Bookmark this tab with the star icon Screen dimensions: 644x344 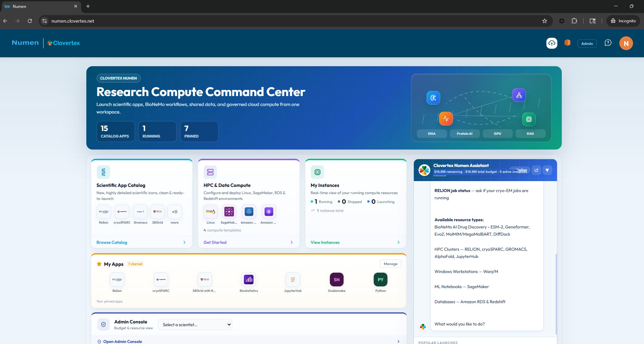[545, 21]
